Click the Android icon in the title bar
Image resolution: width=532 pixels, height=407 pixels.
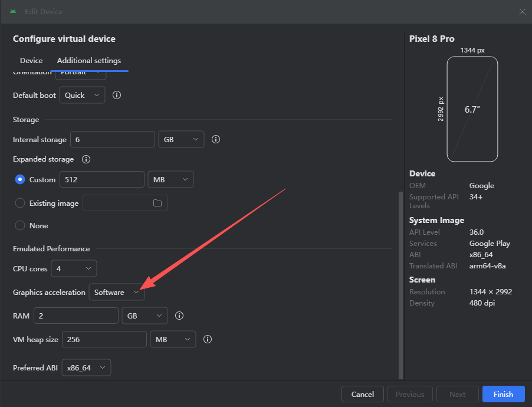[x=13, y=12]
